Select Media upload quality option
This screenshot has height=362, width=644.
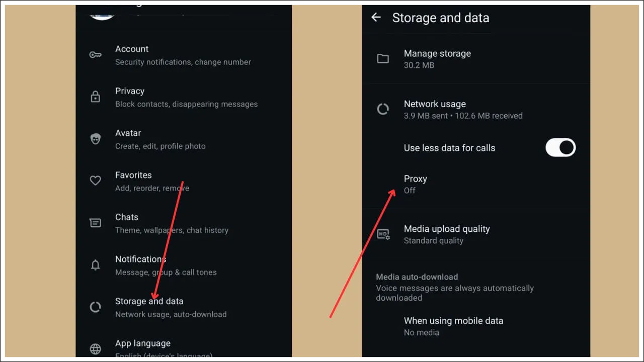(x=446, y=234)
